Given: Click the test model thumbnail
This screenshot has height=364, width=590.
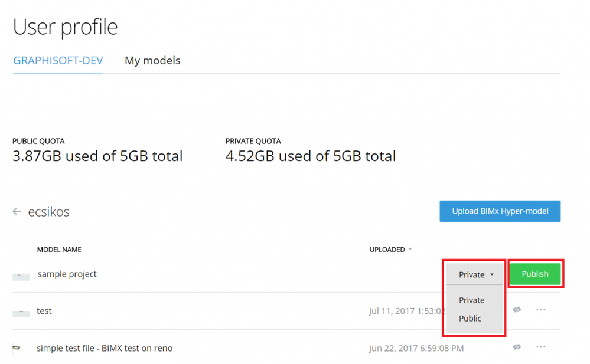Looking at the screenshot, I should 21,312.
